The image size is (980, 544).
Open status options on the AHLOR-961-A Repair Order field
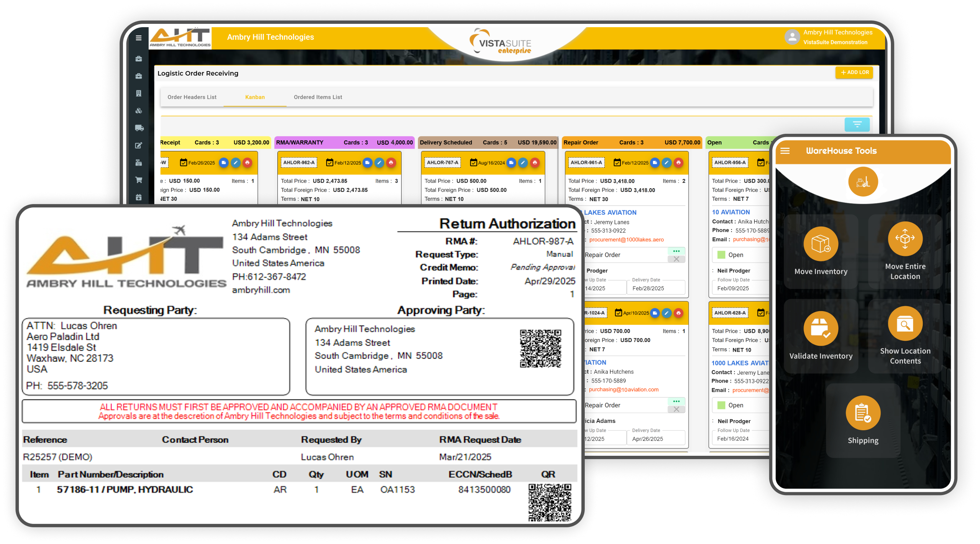pos(676,251)
